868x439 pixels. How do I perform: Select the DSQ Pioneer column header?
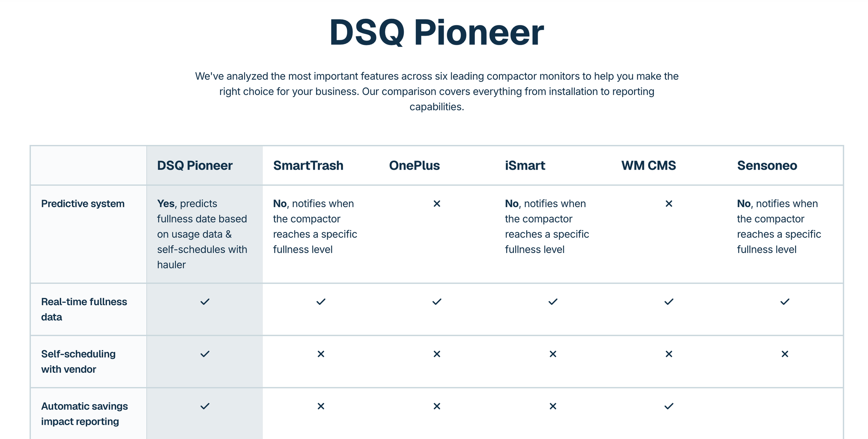click(194, 165)
